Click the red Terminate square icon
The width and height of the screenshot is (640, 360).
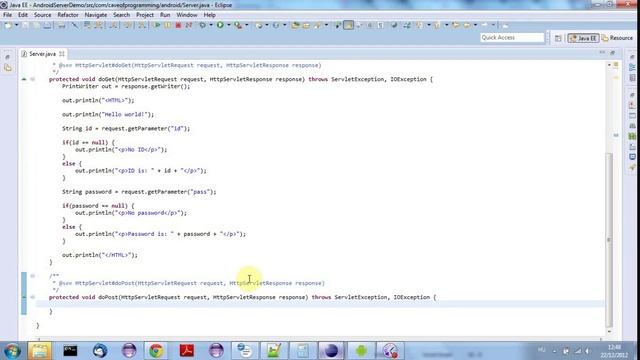178,25
